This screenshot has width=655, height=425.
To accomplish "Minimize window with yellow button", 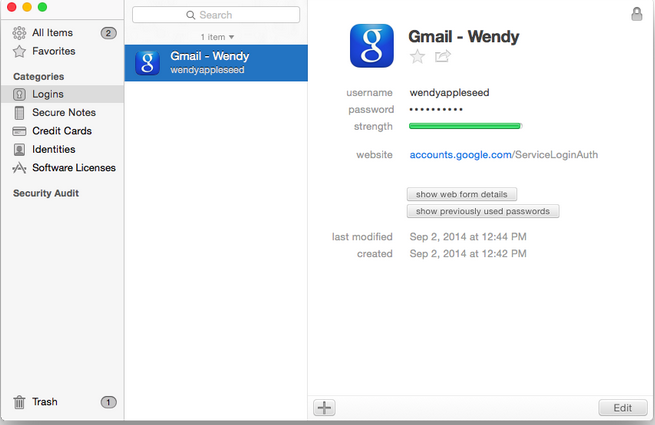I will click(x=27, y=7).
